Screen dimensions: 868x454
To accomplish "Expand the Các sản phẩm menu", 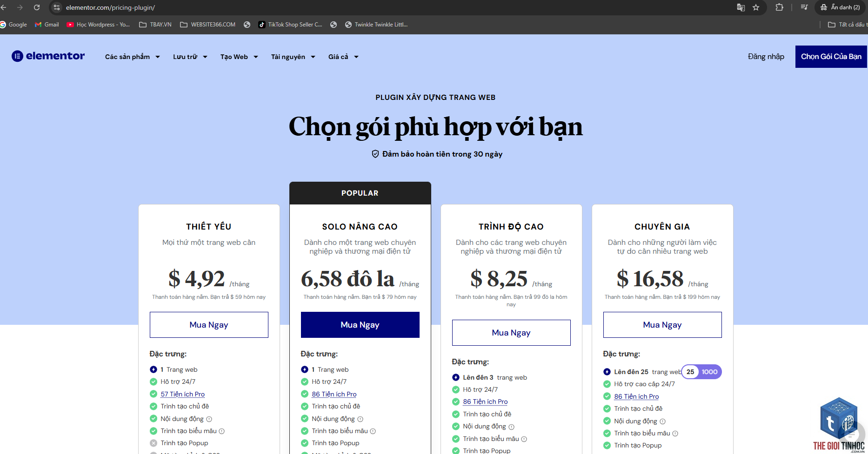I will point(133,57).
